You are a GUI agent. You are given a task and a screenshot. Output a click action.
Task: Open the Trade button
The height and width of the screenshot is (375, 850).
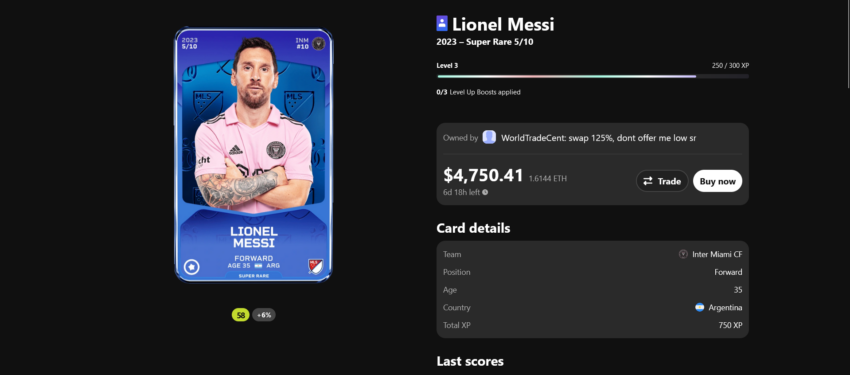662,181
